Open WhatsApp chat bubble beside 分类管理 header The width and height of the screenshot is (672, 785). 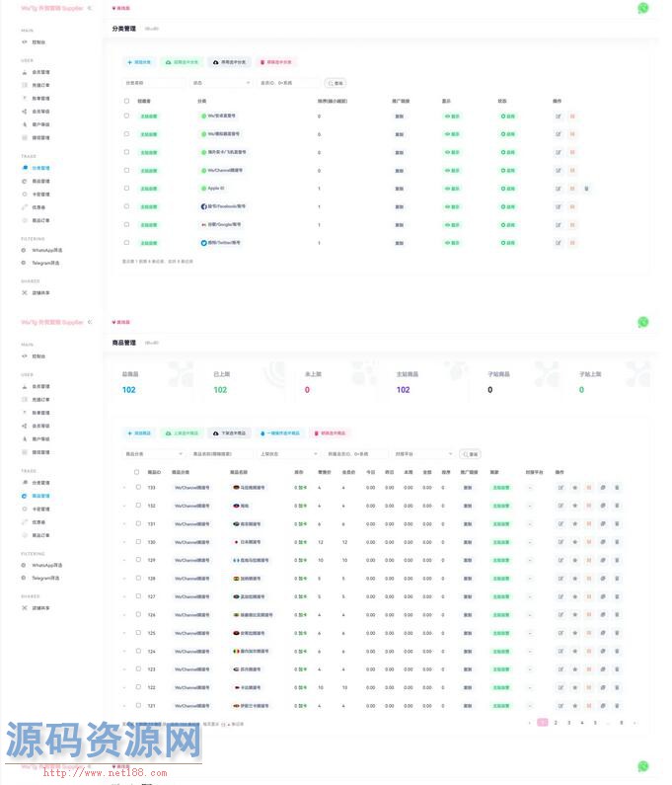pos(643,9)
